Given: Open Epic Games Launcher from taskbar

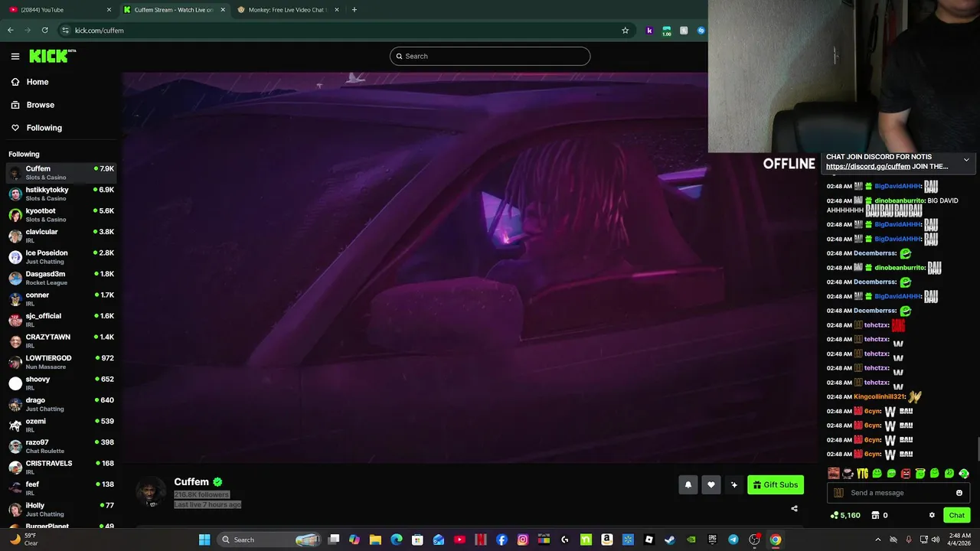Looking at the screenshot, I should point(712,540).
